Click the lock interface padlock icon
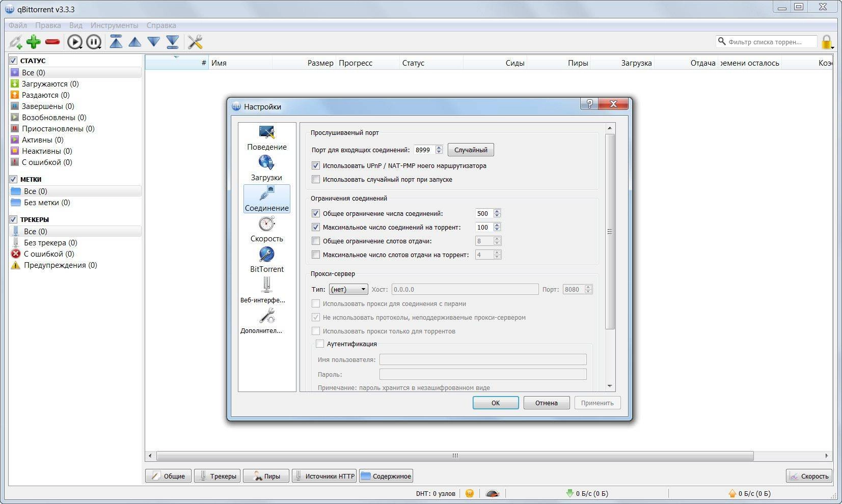This screenshot has height=504, width=842. [x=827, y=42]
